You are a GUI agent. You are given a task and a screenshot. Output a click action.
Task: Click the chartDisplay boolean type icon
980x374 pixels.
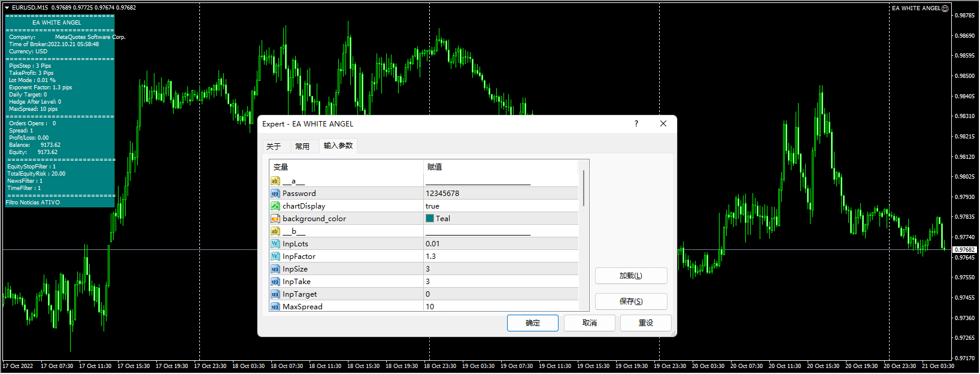(x=275, y=206)
